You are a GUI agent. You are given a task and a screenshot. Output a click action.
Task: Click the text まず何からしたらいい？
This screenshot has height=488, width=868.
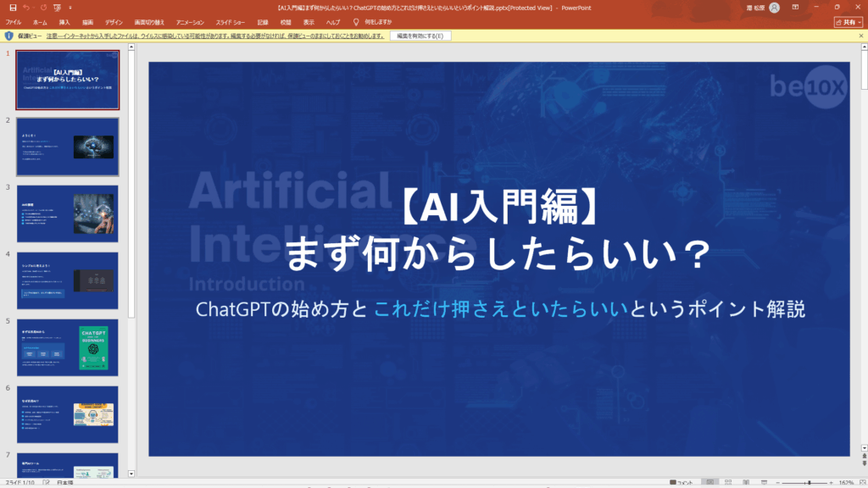[498, 254]
